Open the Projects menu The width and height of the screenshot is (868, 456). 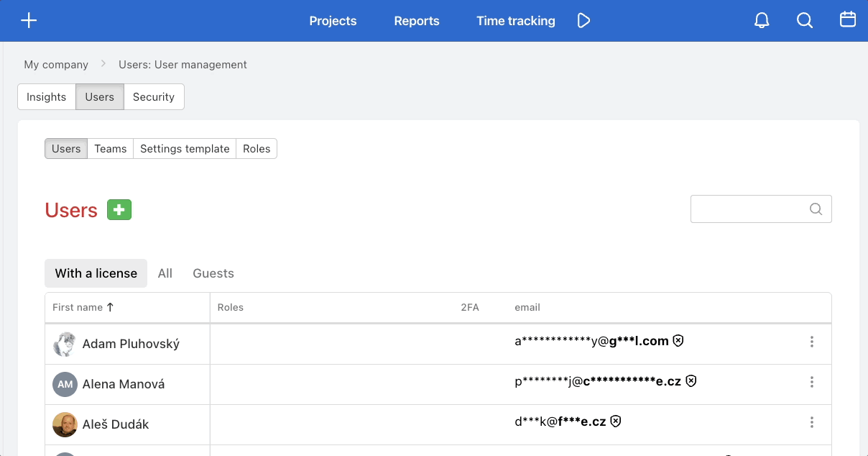pos(333,21)
